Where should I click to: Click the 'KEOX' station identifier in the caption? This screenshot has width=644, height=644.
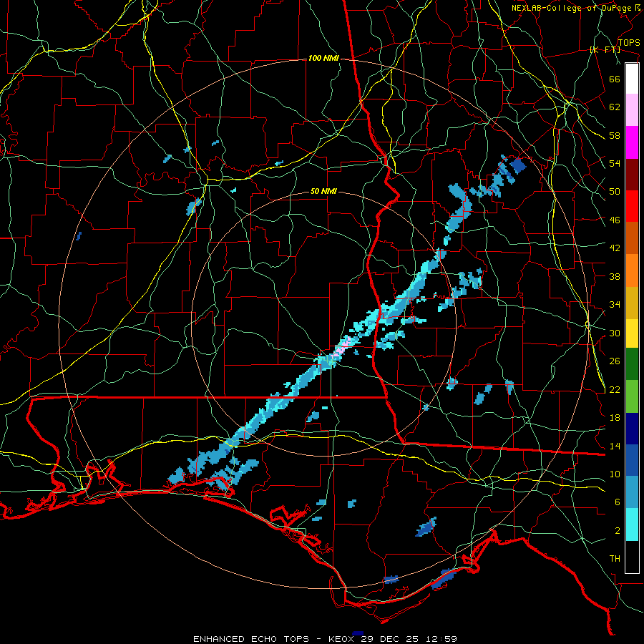pos(340,639)
